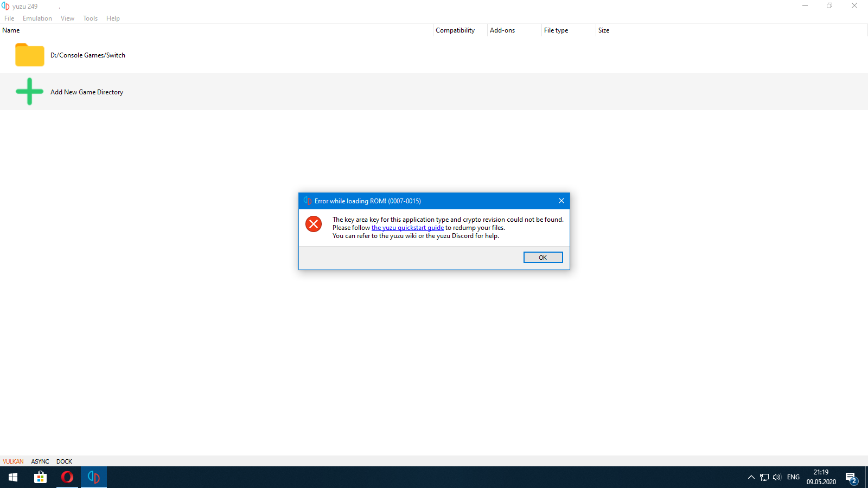Open the volume control tray icon

click(x=777, y=477)
